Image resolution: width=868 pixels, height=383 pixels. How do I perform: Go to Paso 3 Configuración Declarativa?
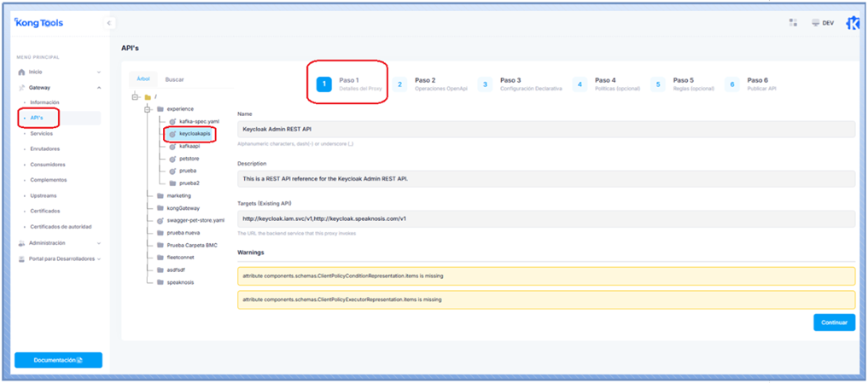point(516,84)
